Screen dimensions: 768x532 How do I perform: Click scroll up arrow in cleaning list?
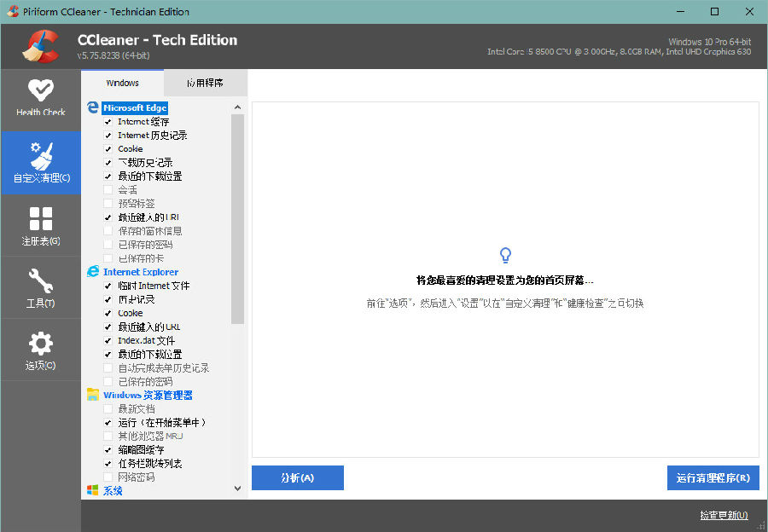(x=237, y=107)
